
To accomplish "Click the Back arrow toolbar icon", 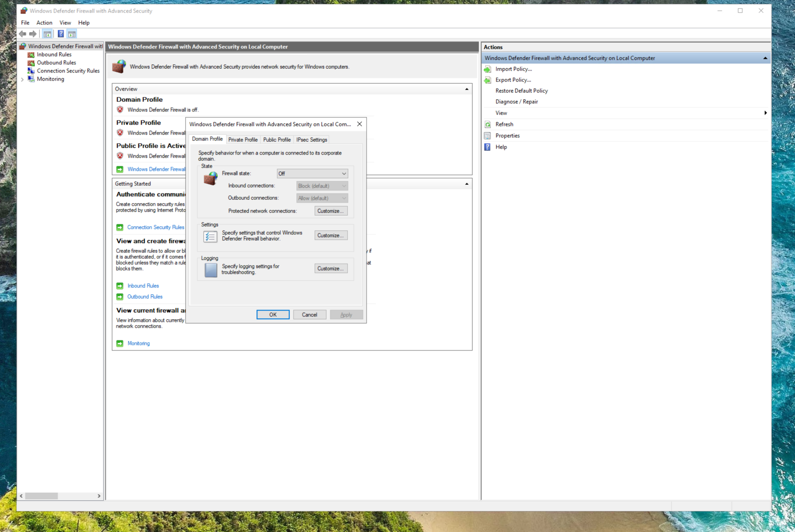I will point(23,34).
